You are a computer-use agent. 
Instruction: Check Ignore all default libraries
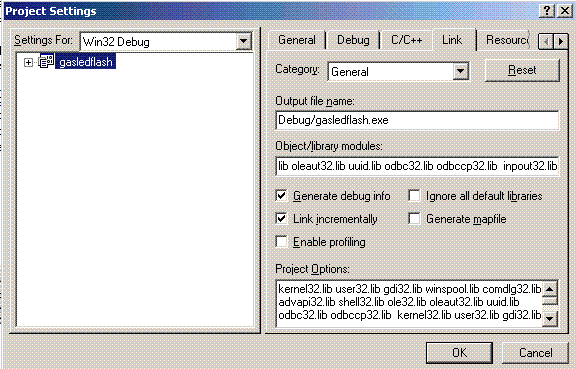click(414, 196)
